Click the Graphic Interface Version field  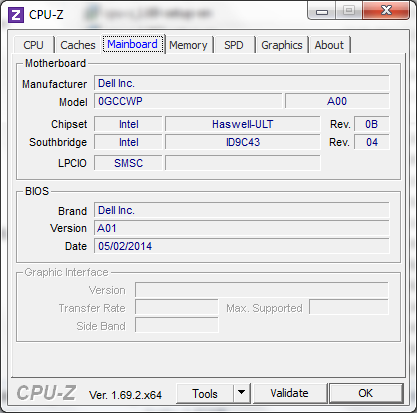(x=262, y=290)
